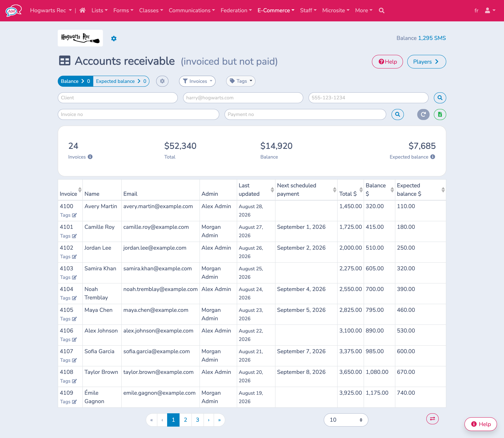This screenshot has height=438, width=504.
Task: Click the AM speech-bubble logo
Action: [14, 11]
